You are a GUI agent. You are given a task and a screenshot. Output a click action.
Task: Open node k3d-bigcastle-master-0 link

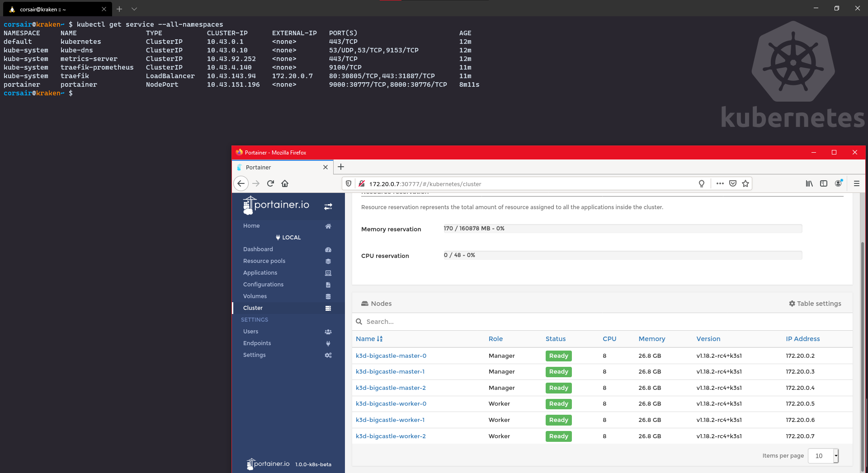click(391, 356)
